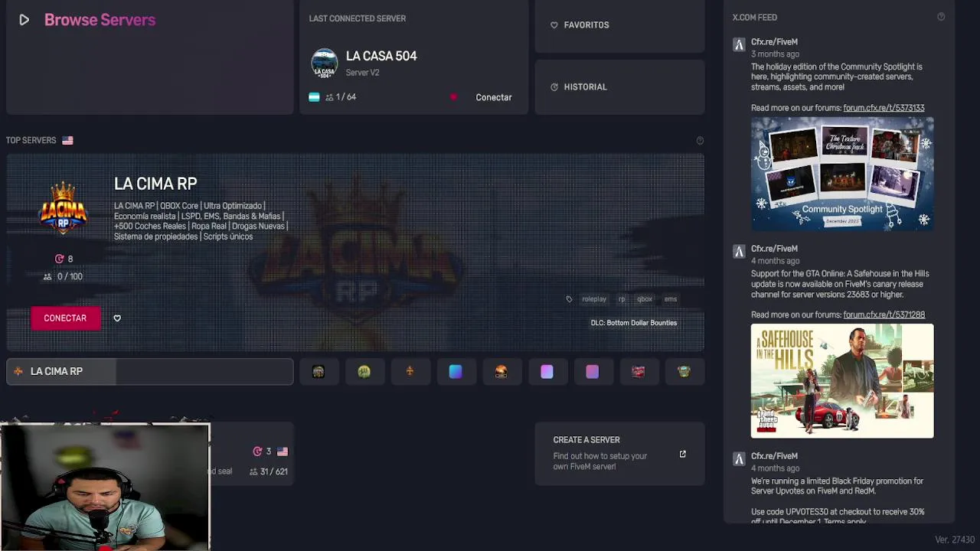The height and width of the screenshot is (551, 980).
Task: Click the Cfx.re/FiveM name on the holiday post
Action: click(x=774, y=42)
